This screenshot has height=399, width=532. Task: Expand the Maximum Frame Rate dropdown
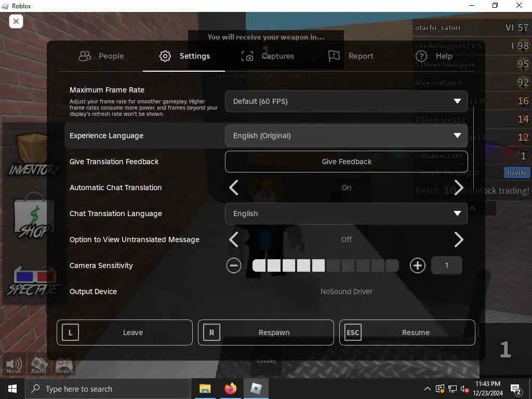[347, 101]
